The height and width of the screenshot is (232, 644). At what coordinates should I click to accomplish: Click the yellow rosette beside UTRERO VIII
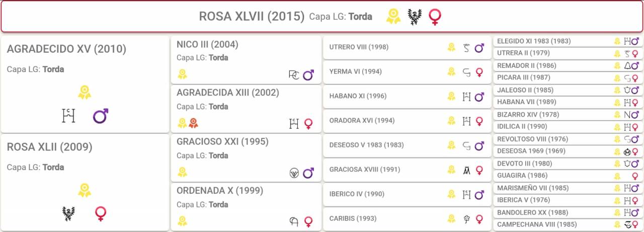click(x=452, y=47)
